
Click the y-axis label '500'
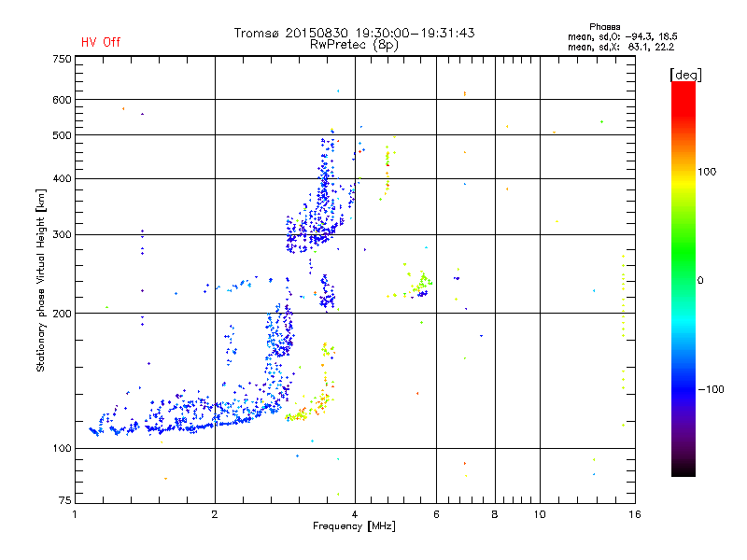coord(62,135)
